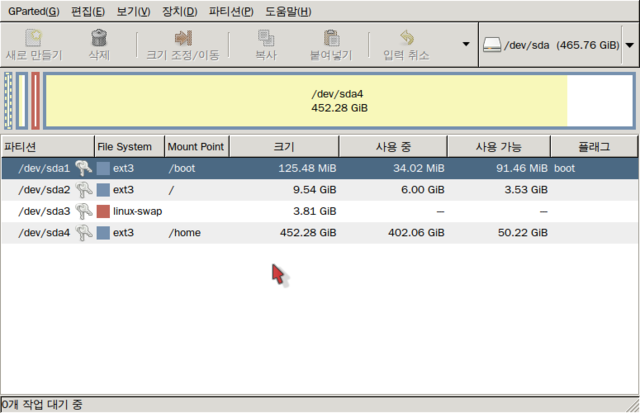The height and width of the screenshot is (413, 640).
Task: Click the 0개 작업 대기 중 status bar text
Action: coord(42,404)
